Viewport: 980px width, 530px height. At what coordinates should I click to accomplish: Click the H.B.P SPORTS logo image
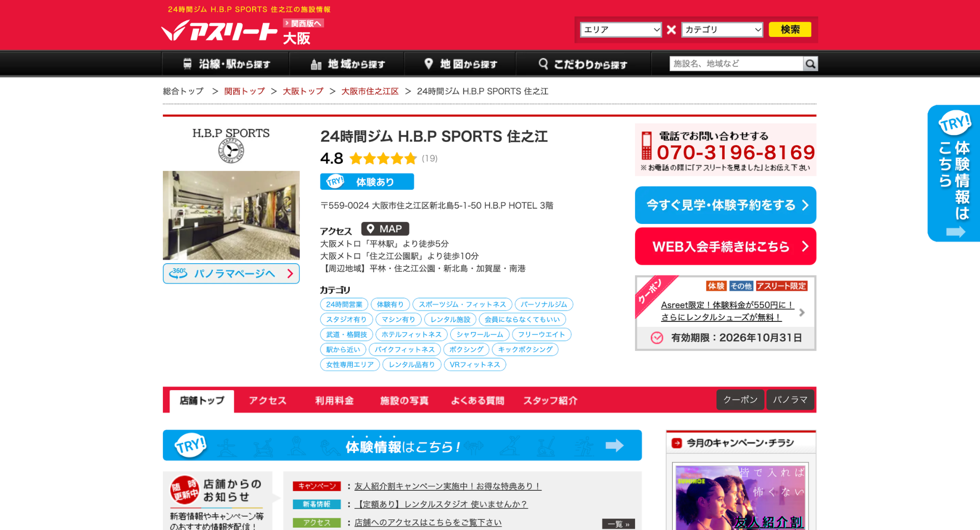(231, 145)
